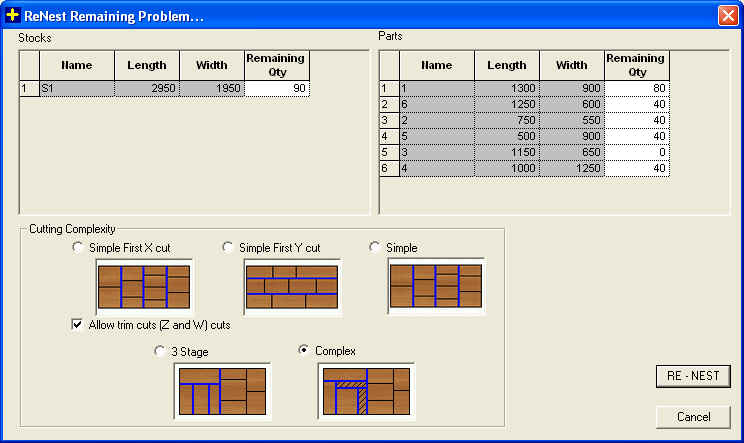Click the Cancel button
The width and height of the screenshot is (744, 443).
point(693,416)
